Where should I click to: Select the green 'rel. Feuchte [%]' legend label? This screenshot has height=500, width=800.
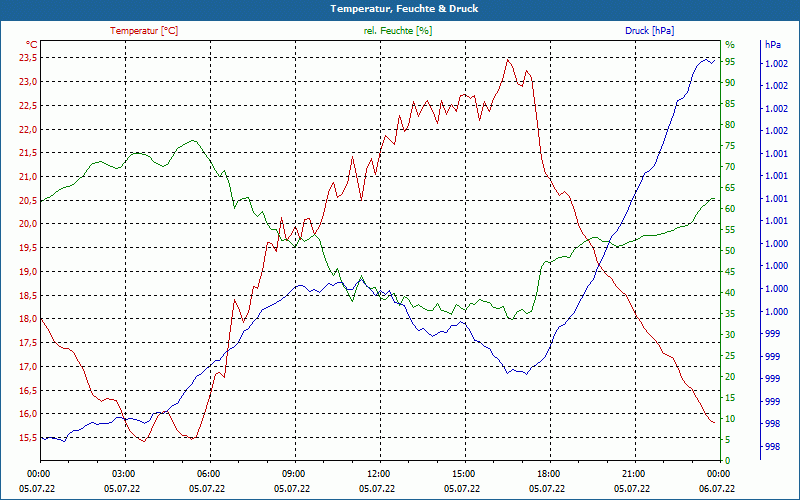coord(398,31)
